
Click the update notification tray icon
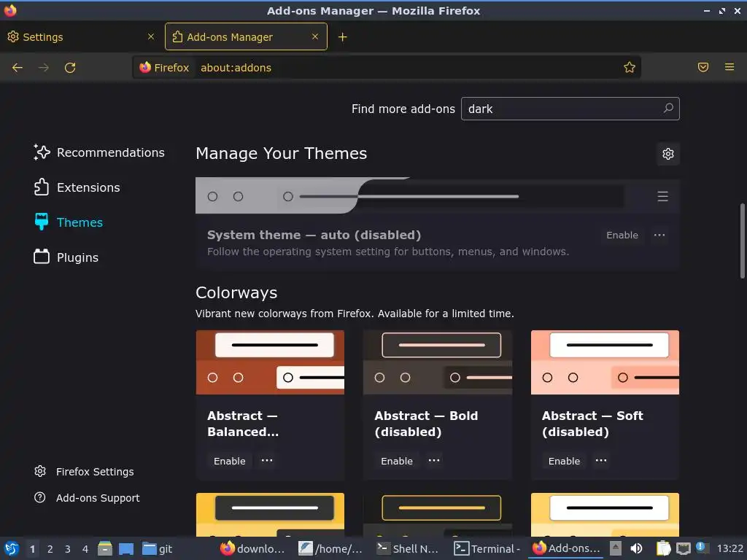701,547
